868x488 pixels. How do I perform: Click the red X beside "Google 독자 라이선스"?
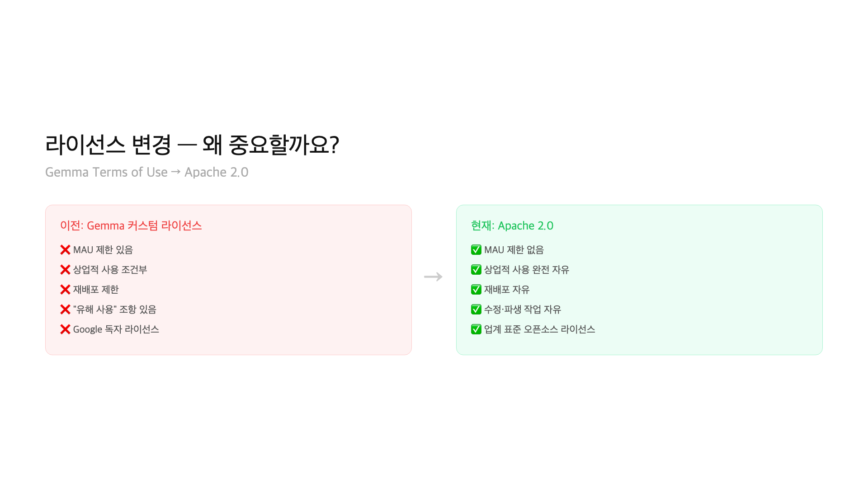pyautogui.click(x=65, y=329)
